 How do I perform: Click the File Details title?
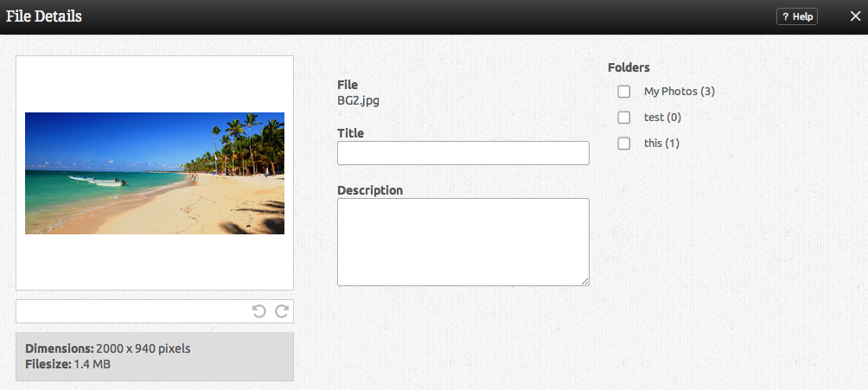44,16
